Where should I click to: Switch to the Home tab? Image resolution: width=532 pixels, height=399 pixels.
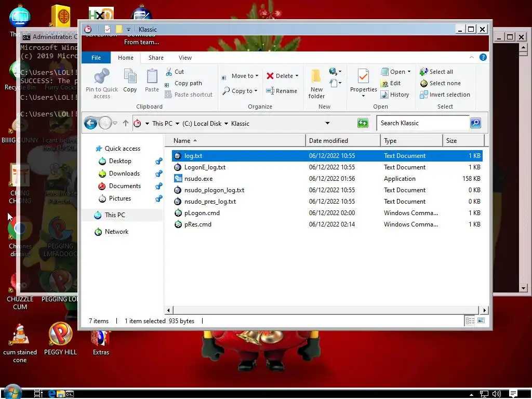(x=126, y=58)
